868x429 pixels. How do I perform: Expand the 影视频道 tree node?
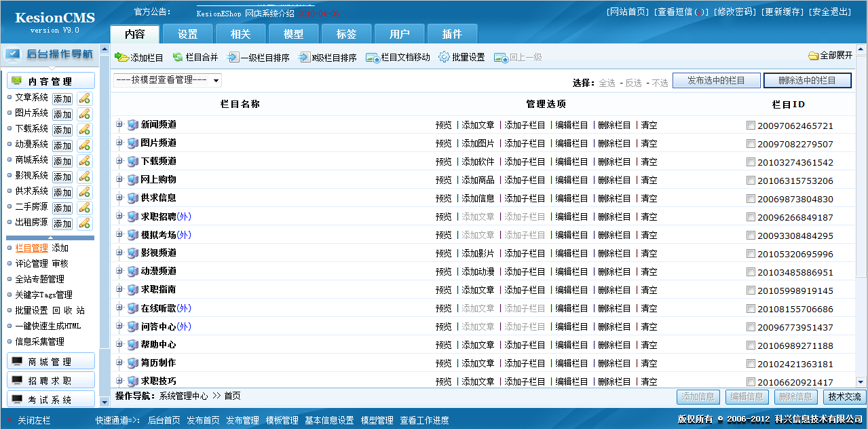[119, 253]
